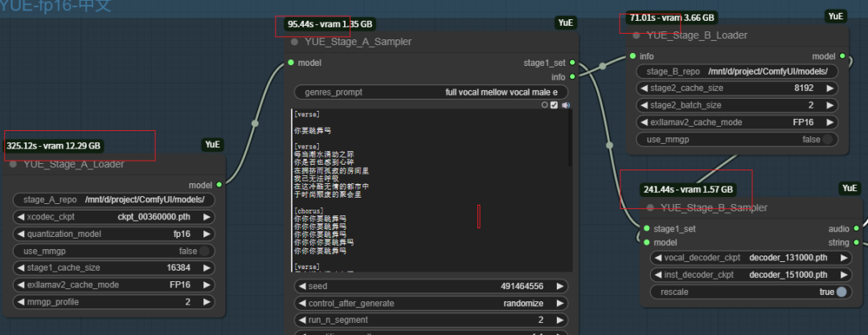The height and width of the screenshot is (335, 868).
Task: Click the YuE badge above Stage_B_Loader
Action: pos(835,16)
